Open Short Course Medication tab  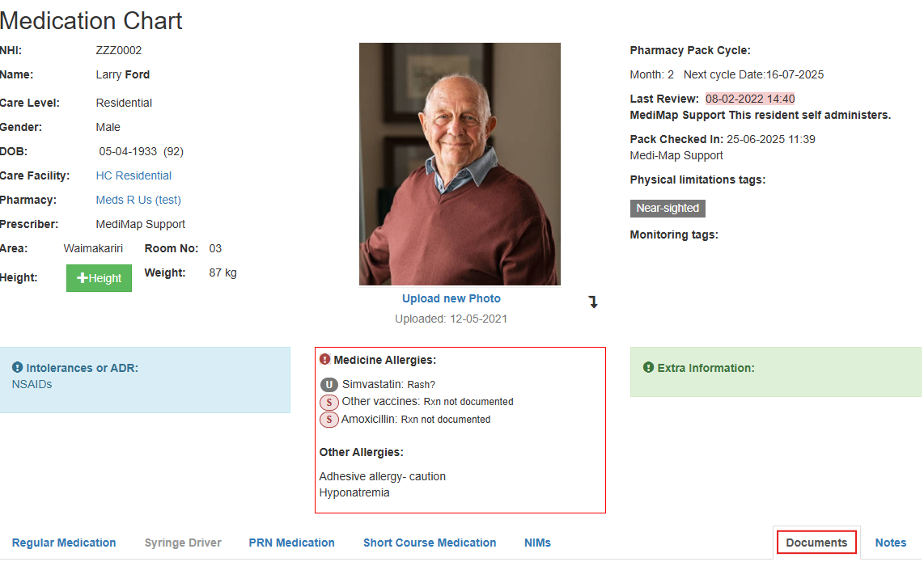pos(430,543)
